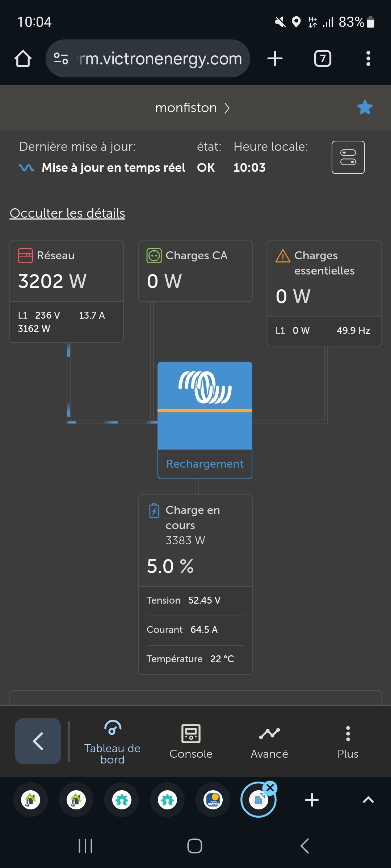Collapse the sidebar with back chevron button
Viewport: 391px width, 868px height.
(x=38, y=741)
